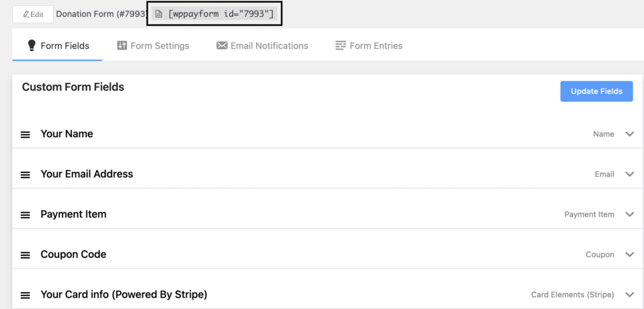
Task: Click the drag handle beside Your Name
Action: pyautogui.click(x=25, y=135)
